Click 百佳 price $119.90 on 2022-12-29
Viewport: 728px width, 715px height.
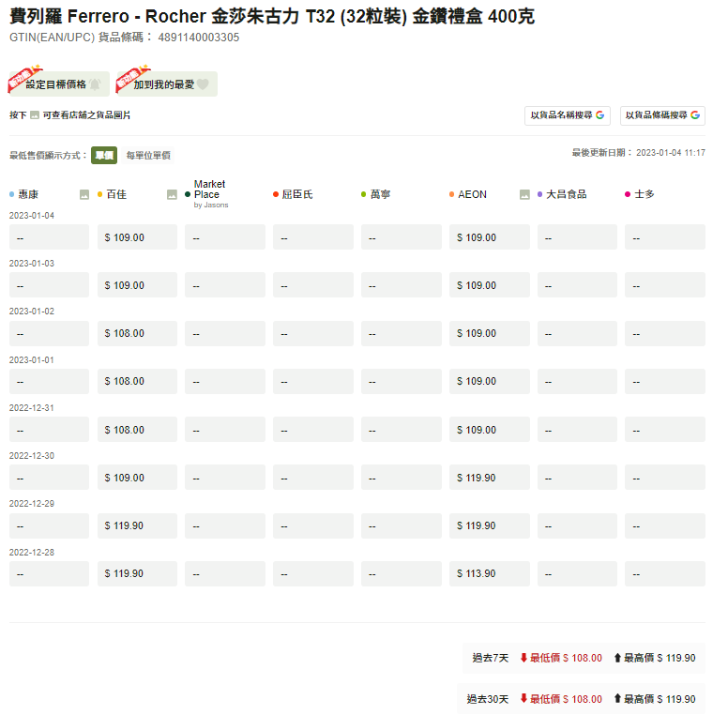point(137,525)
